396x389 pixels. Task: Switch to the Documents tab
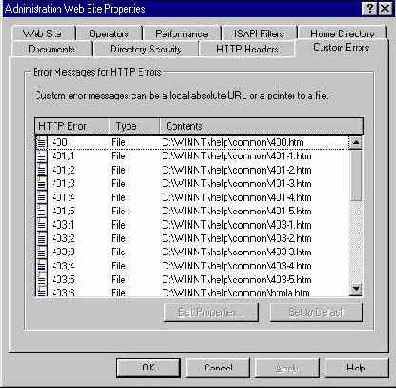click(x=51, y=49)
